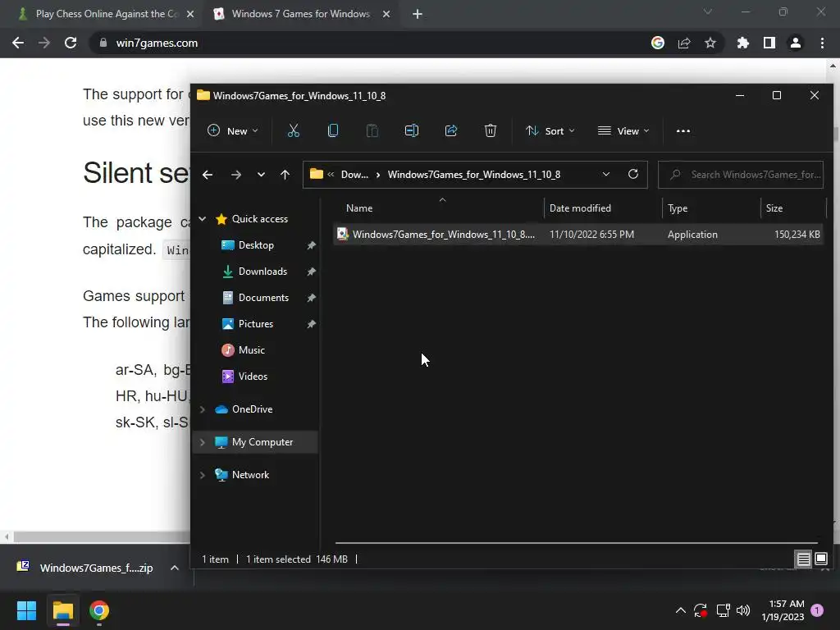Sort files by Name column
The width and height of the screenshot is (840, 630).
tap(359, 208)
